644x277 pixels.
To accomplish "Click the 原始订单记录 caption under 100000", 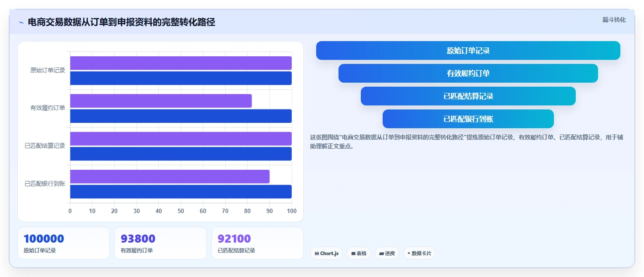I will [x=40, y=251].
